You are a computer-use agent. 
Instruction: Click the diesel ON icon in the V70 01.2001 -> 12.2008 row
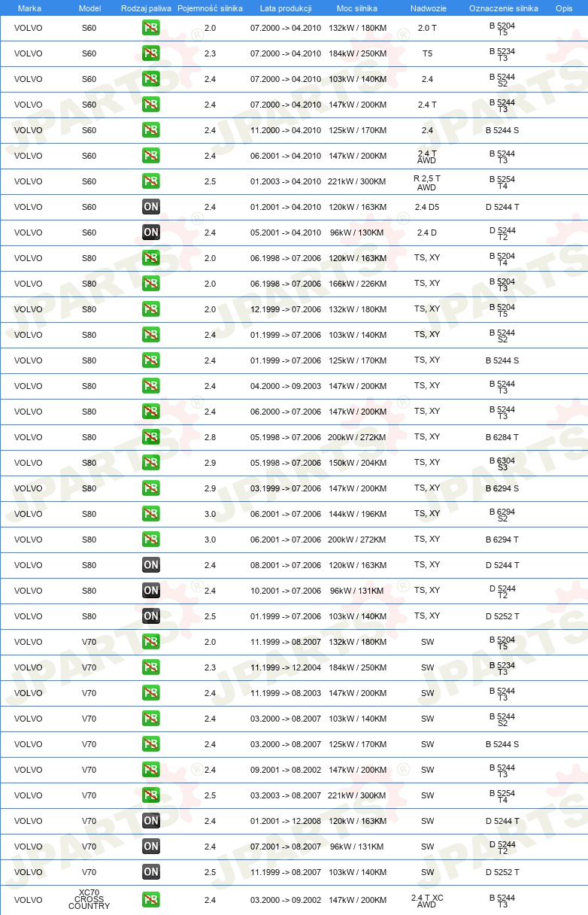(151, 821)
